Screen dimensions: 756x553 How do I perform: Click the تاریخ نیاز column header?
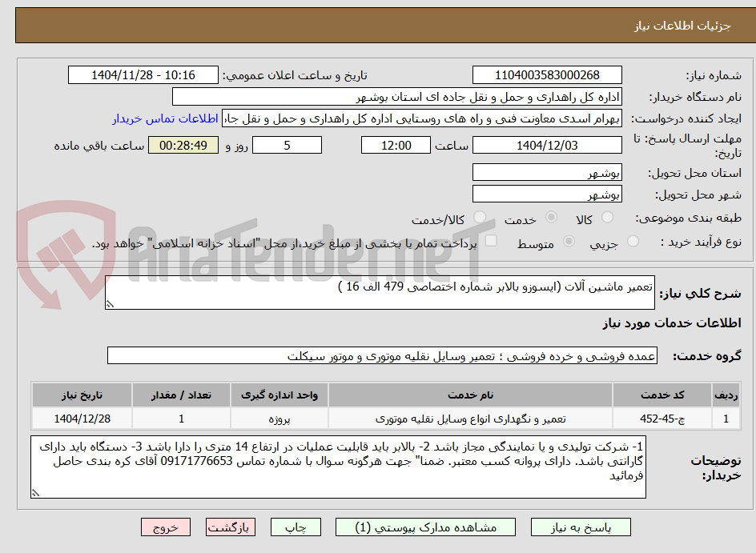tap(82, 395)
